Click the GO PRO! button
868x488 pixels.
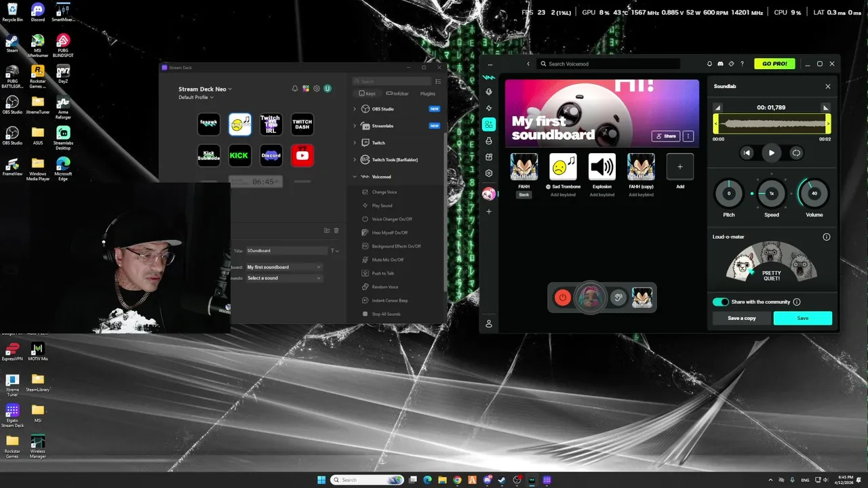click(774, 64)
